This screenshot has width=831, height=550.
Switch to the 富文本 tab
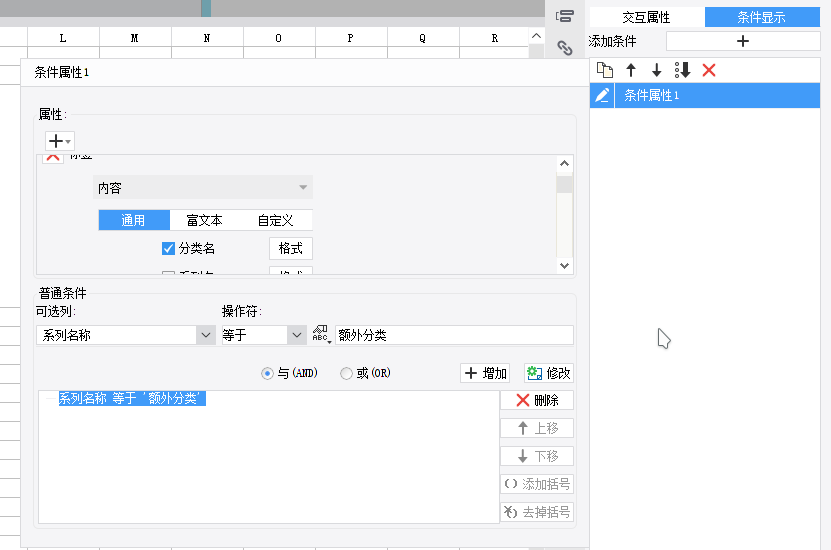pyautogui.click(x=204, y=220)
